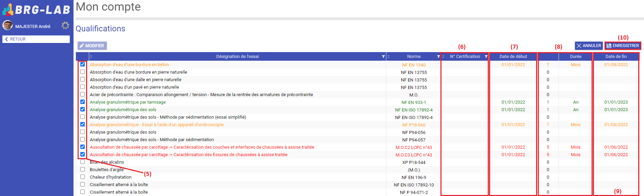Select the XP P18-544 norm cell
The height and width of the screenshot is (196, 644).
tap(414, 162)
